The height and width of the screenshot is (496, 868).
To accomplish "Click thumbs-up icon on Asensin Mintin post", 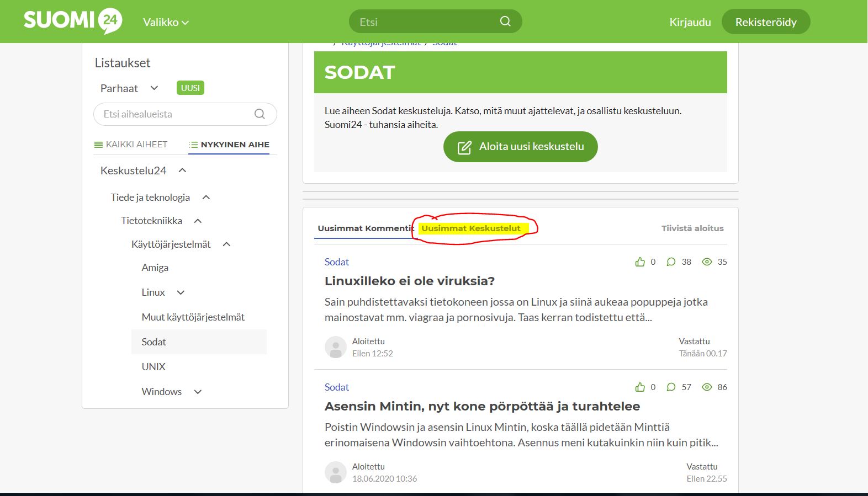I will [640, 387].
